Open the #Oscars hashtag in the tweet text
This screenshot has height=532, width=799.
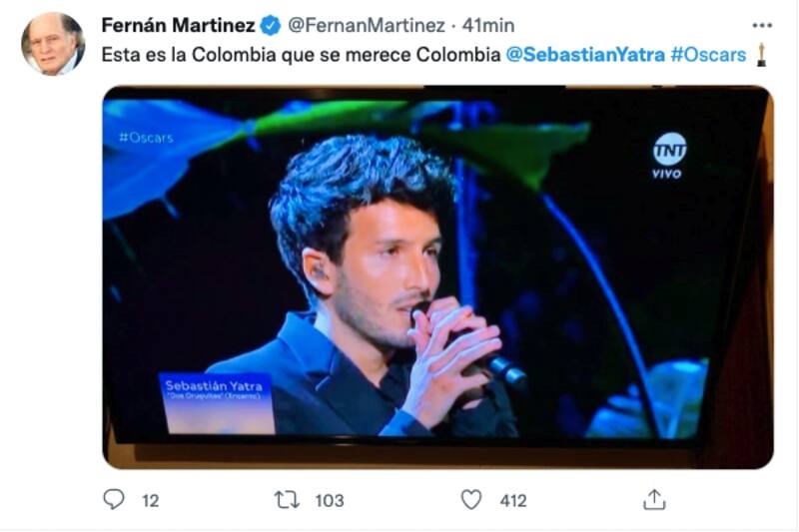pyautogui.click(x=709, y=55)
